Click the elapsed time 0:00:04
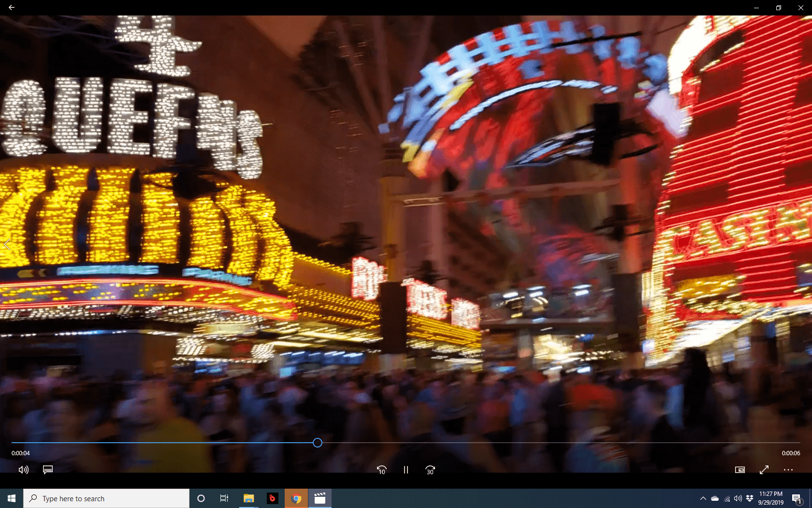Image resolution: width=812 pixels, height=508 pixels. 21,453
